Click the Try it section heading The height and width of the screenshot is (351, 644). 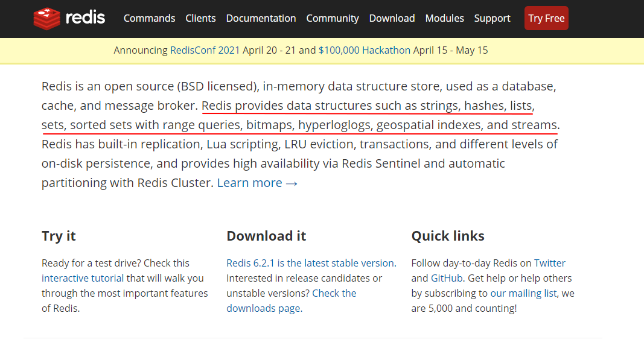click(59, 236)
